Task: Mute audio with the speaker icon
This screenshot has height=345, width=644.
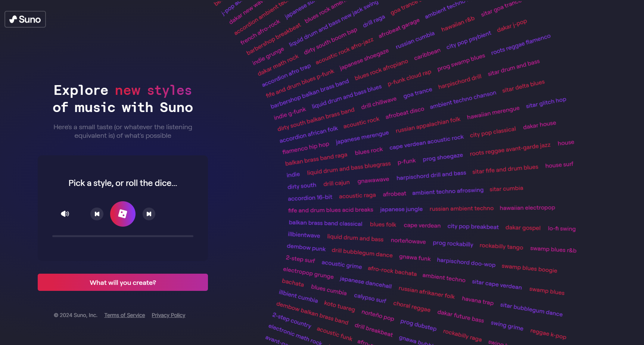Action: (65, 214)
